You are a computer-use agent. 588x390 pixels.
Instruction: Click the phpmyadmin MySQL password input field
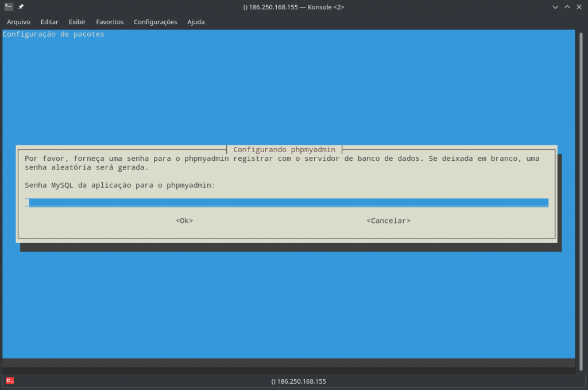coord(287,202)
